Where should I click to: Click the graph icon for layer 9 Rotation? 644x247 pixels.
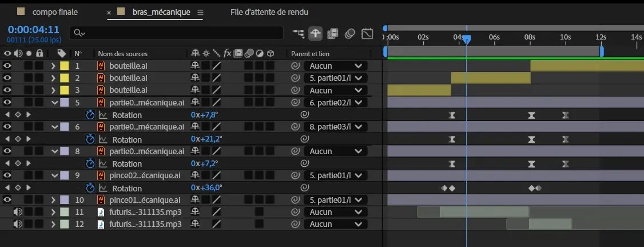point(103,188)
